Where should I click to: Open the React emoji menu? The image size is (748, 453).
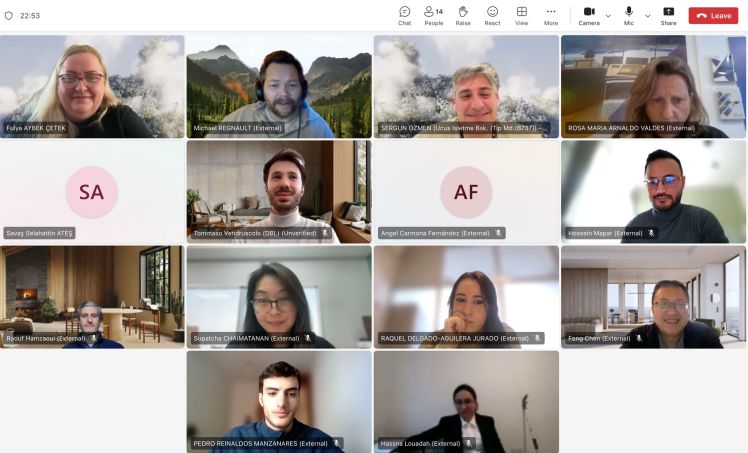tap(492, 15)
